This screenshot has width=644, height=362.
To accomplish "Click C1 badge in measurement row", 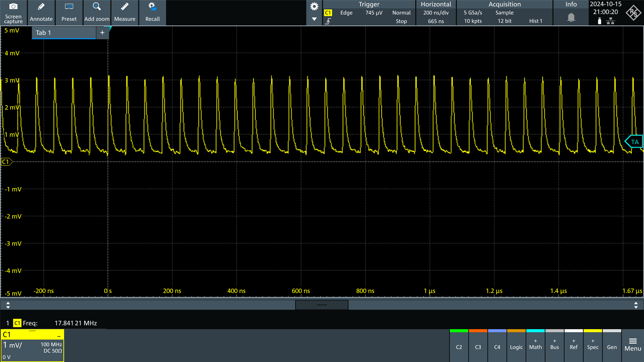I will point(17,323).
